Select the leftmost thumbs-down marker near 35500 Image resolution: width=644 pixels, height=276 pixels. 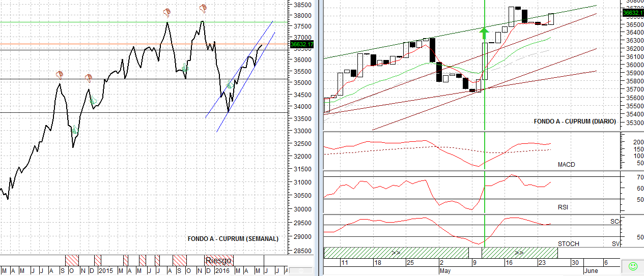pyautogui.click(x=59, y=75)
